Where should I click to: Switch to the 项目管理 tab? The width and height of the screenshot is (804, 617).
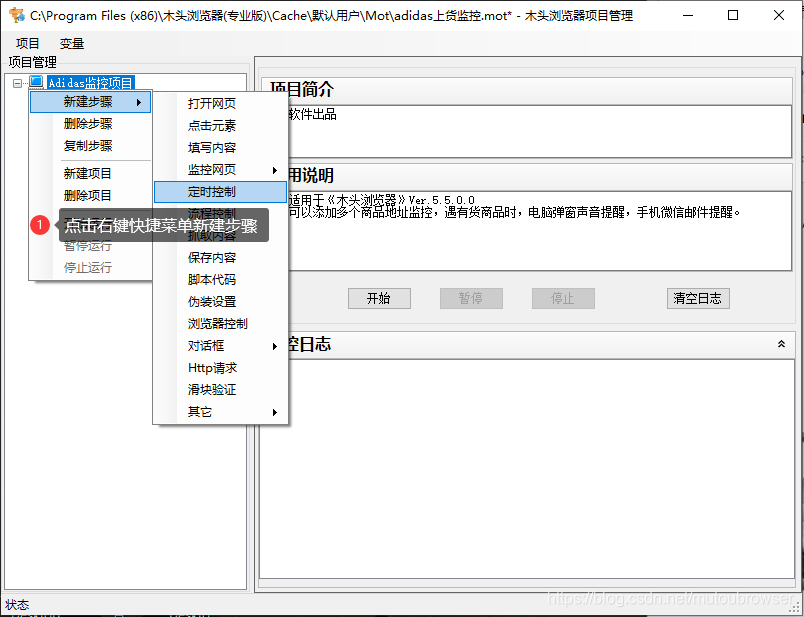tap(32, 61)
